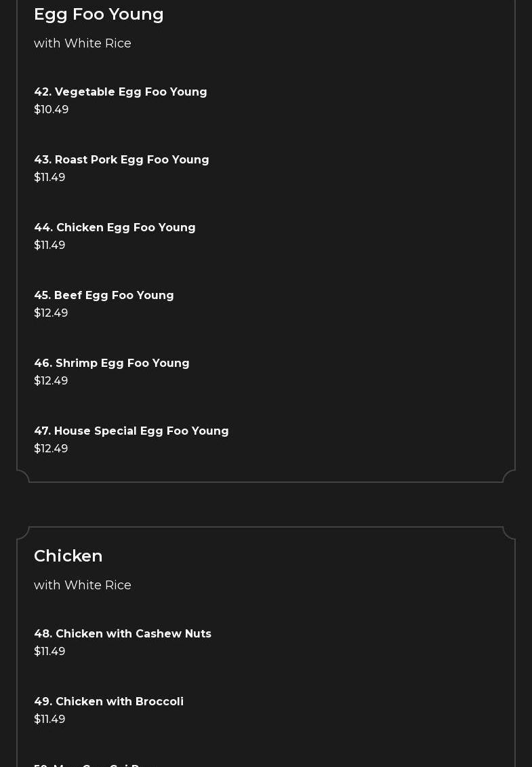The width and height of the screenshot is (532, 767).
Task: Choose 44. Chicken Egg Foo Young
Action: [115, 228]
